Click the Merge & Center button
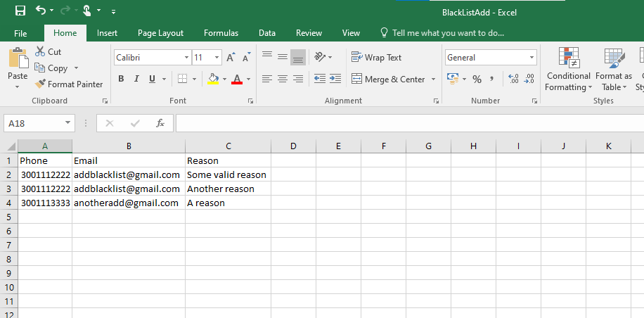The height and width of the screenshot is (318, 644). click(x=388, y=79)
